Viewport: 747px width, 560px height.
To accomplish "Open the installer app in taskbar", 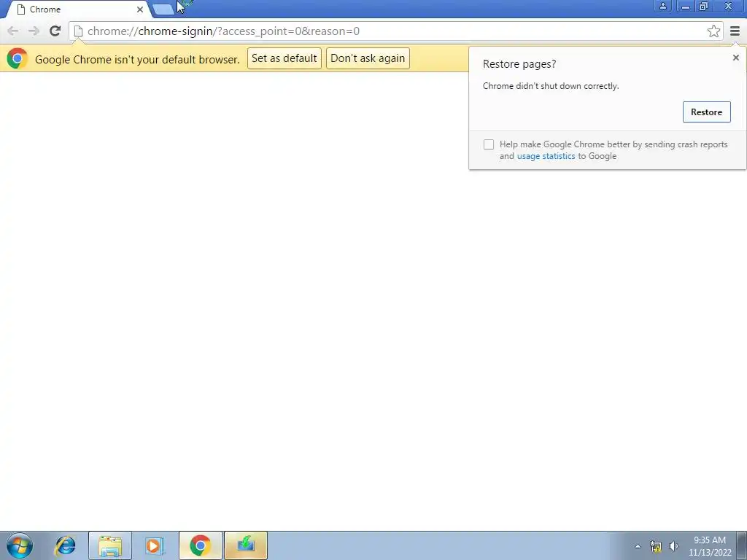I will click(x=246, y=545).
